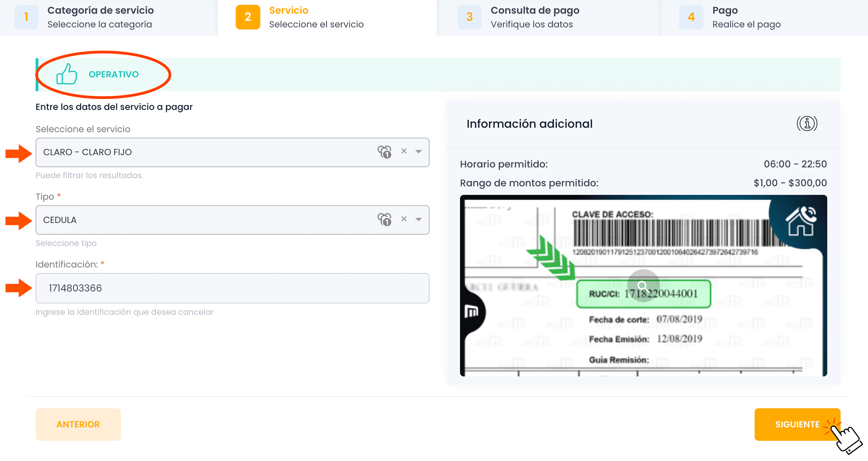Open step 4 Pago tab
The width and height of the screenshot is (868, 461).
pyautogui.click(x=764, y=17)
